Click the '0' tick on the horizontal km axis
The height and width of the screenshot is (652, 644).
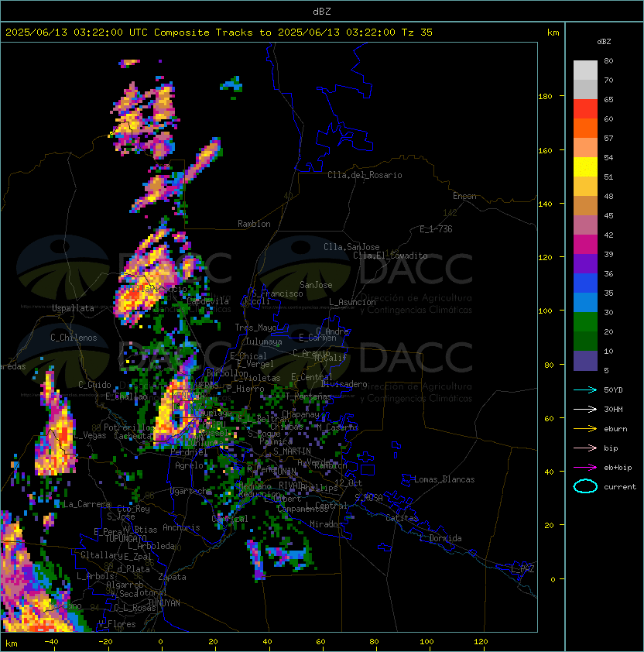coord(160,642)
